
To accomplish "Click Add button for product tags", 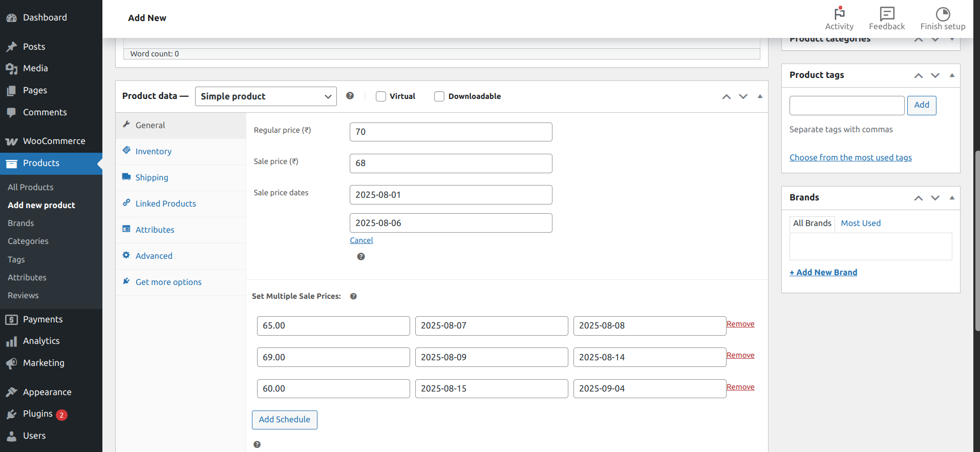I will point(922,105).
